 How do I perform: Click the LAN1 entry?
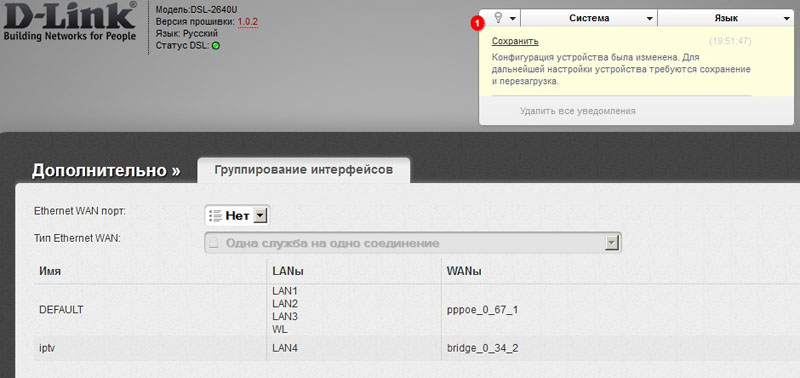285,291
